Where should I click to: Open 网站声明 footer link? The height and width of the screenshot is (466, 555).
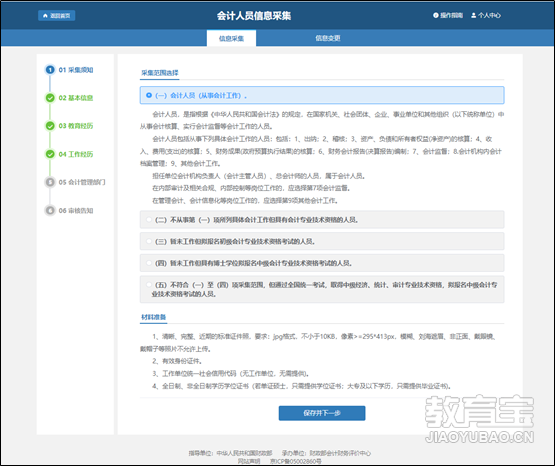(x=249, y=461)
